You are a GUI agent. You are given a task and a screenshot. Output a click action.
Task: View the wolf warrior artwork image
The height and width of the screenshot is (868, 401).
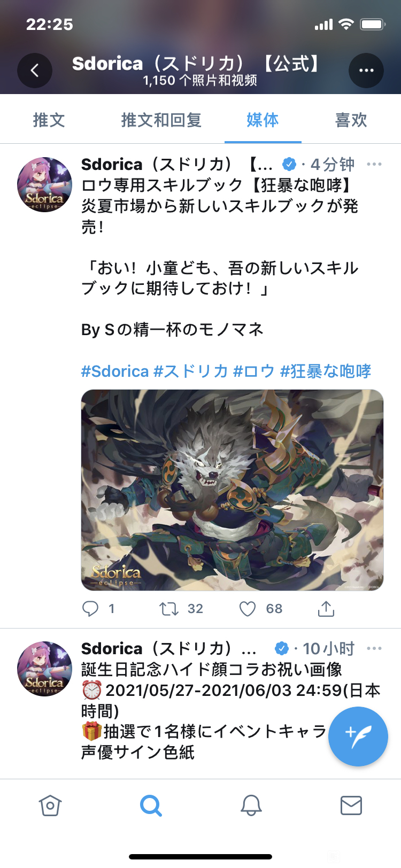(x=232, y=490)
